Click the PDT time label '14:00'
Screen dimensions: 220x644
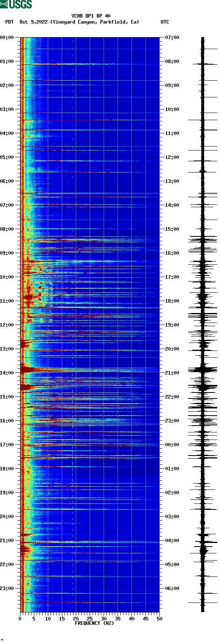[7, 373]
